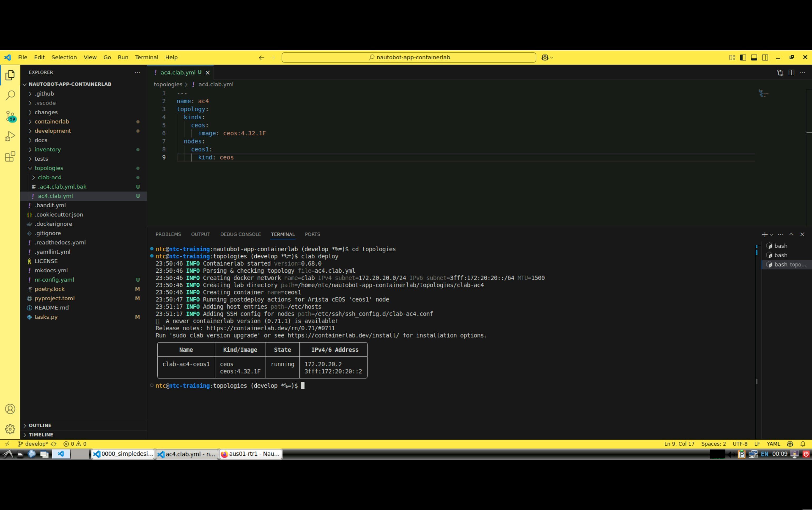812x510 pixels.
Task: Click the editor minimap preview
Action: (x=764, y=93)
